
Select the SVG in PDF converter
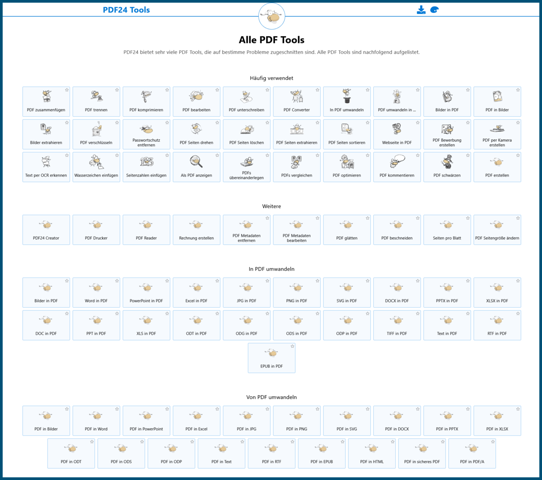point(347,292)
